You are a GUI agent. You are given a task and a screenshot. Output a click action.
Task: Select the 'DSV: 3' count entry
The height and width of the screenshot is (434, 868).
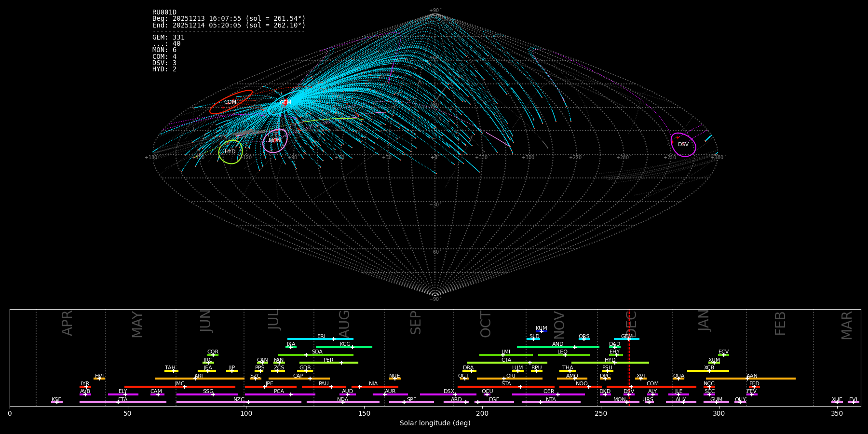point(164,63)
